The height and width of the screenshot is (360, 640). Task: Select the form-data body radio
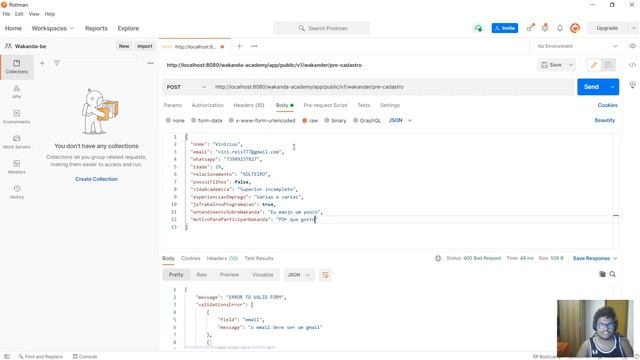(193, 120)
